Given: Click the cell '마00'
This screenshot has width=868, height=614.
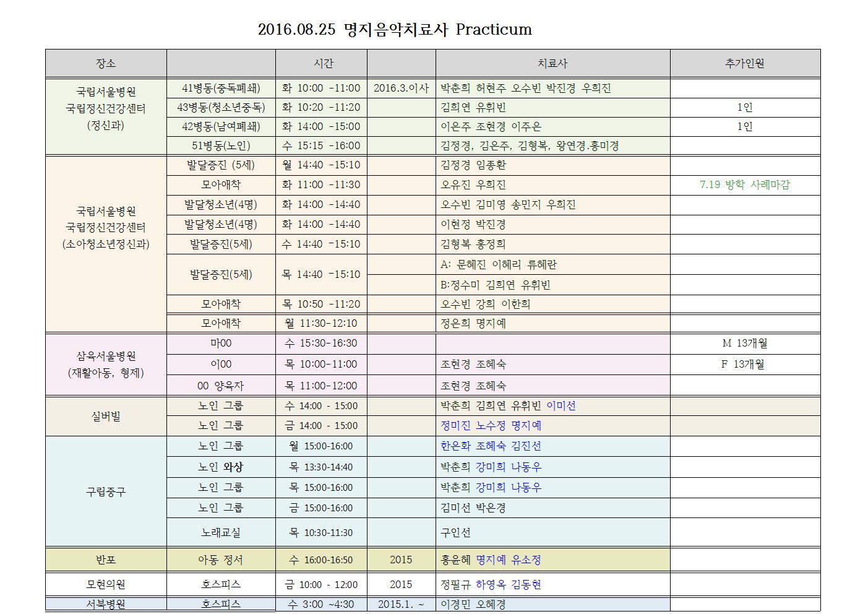Looking at the screenshot, I should [221, 344].
